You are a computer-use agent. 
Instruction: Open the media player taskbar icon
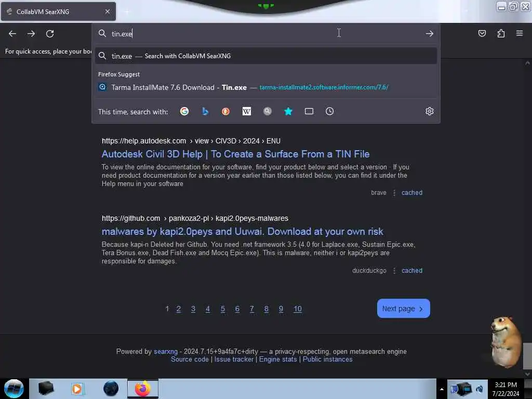tap(77, 389)
